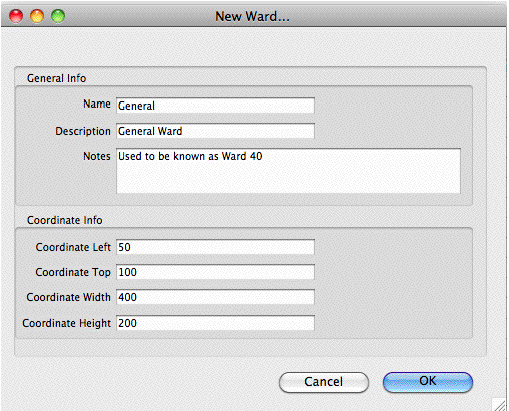
Task: Select the Coordinate Left input box
Action: coord(215,247)
